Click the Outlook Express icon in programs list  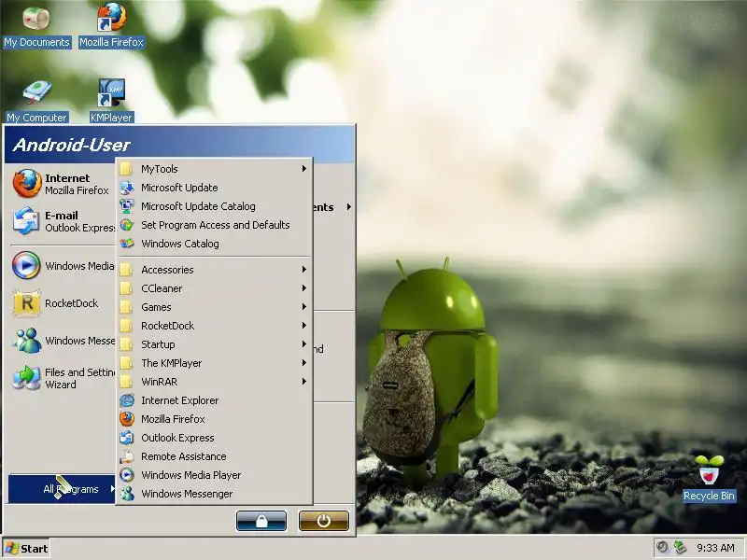pyautogui.click(x=127, y=438)
